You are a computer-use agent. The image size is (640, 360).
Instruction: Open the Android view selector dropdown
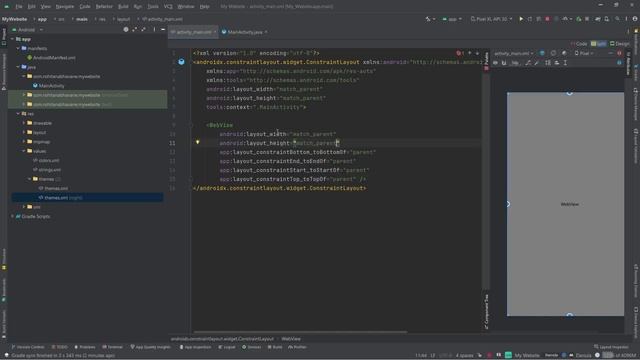point(27,29)
